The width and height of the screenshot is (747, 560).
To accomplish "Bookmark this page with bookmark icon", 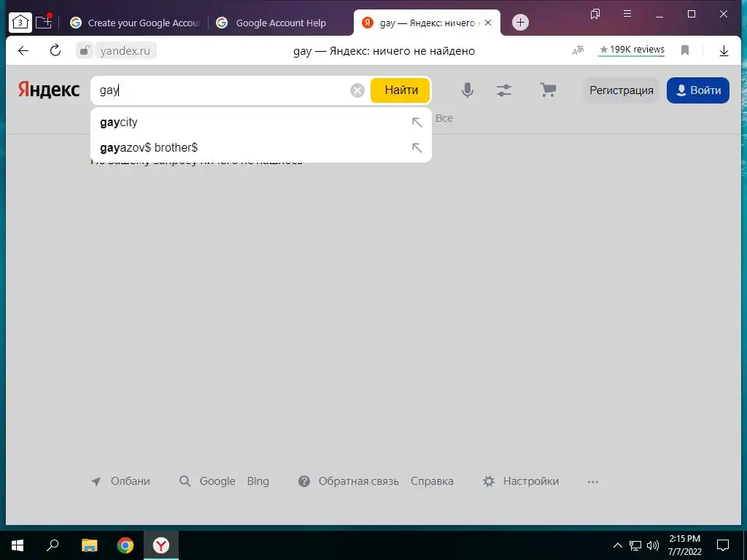I will click(x=685, y=50).
